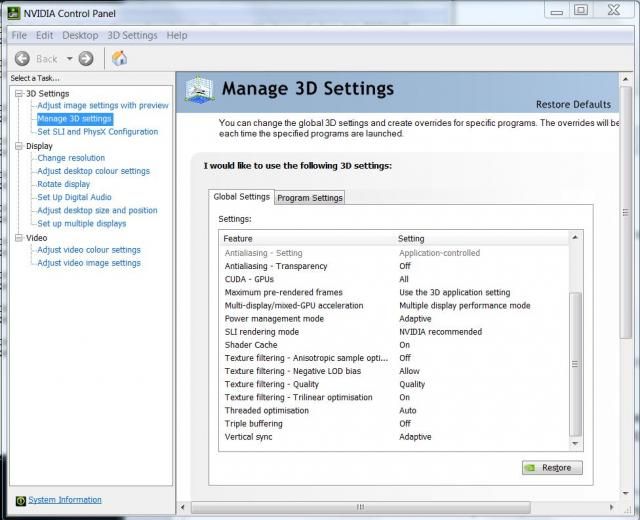Select Set up multiple displays
This screenshot has height=520, width=640.
click(82, 223)
